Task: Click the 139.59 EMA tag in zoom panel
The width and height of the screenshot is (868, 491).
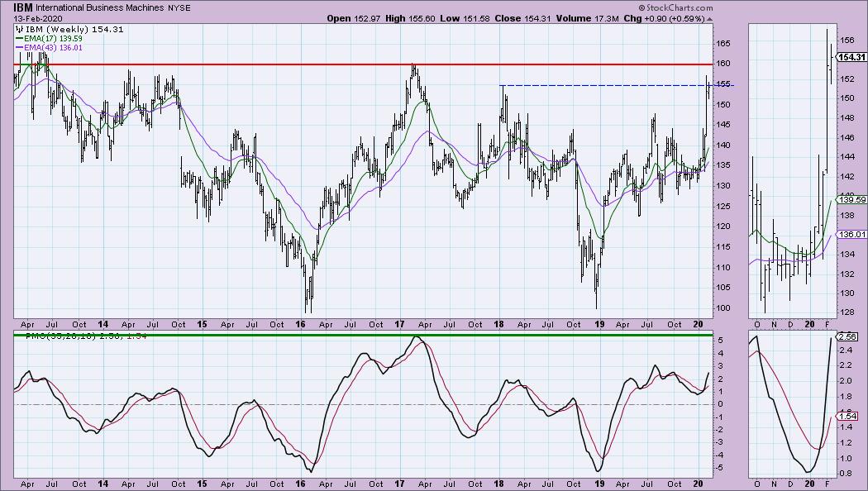Action: coord(851,200)
